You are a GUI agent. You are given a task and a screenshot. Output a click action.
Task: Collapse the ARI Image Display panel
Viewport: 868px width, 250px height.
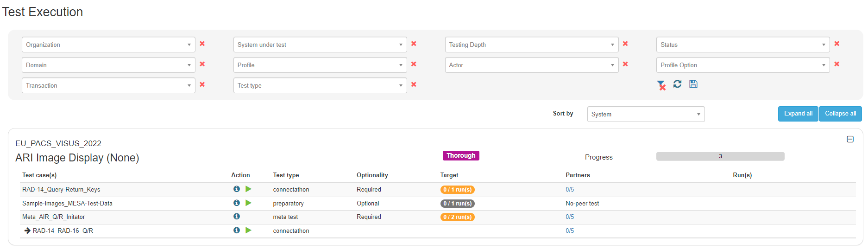(x=850, y=139)
